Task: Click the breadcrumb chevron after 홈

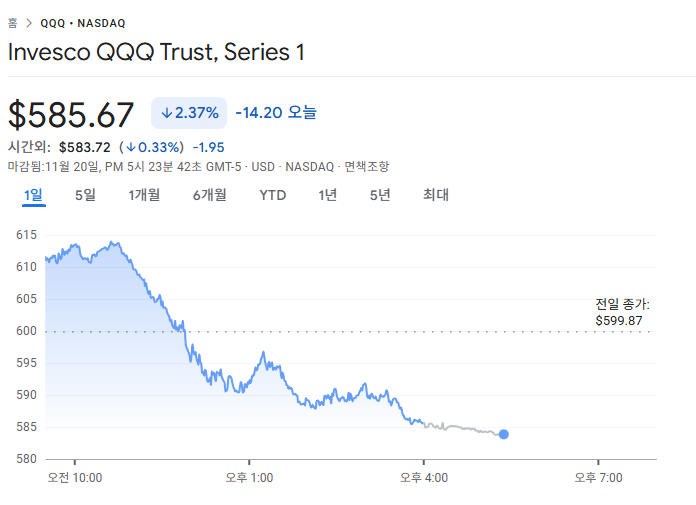Action: tap(29, 23)
